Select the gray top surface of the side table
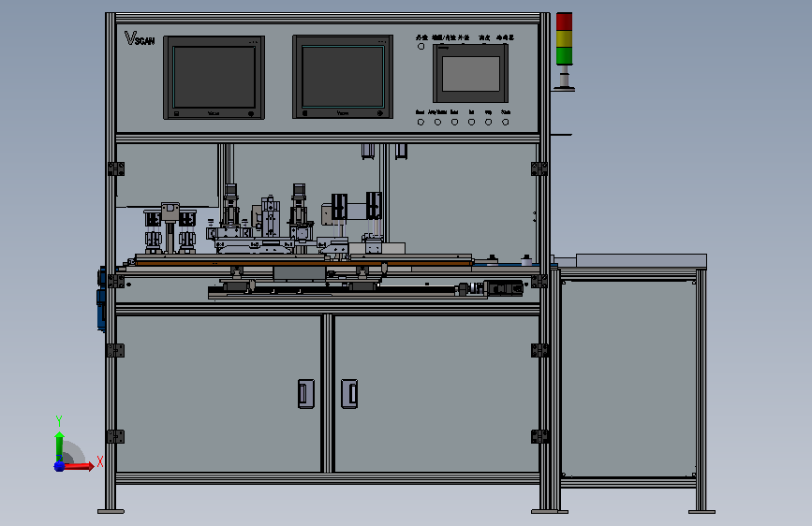Viewport: 812px width, 526px height. tap(642, 260)
